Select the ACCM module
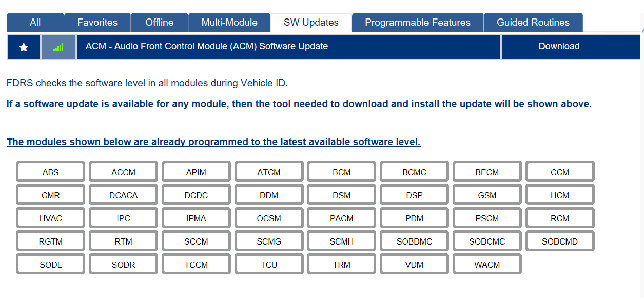Screen dimensions: 644x298 [123, 172]
